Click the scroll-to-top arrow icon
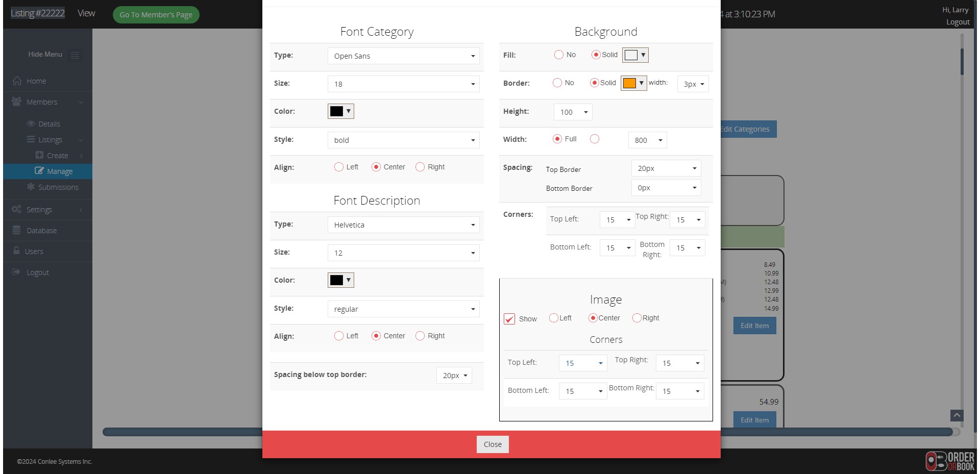This screenshot has height=474, width=980. click(957, 416)
